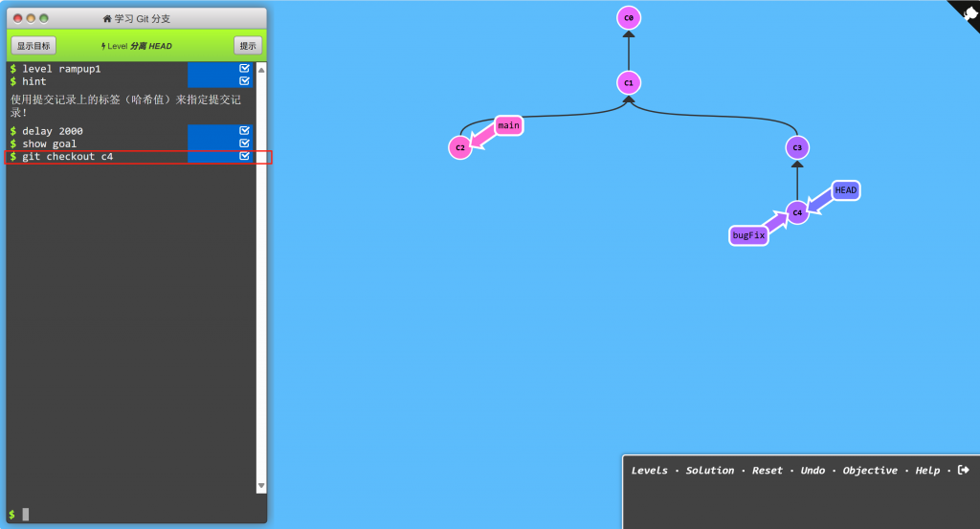Open the Levels menu item

(x=650, y=471)
